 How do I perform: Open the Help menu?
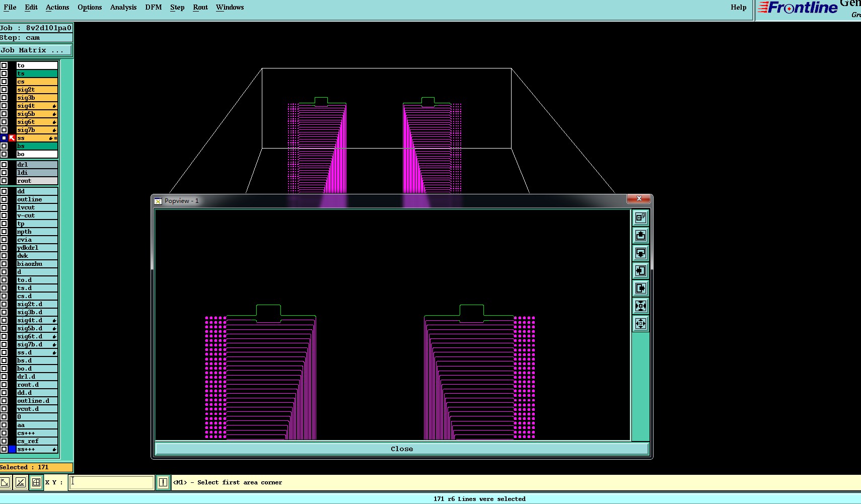(x=739, y=7)
